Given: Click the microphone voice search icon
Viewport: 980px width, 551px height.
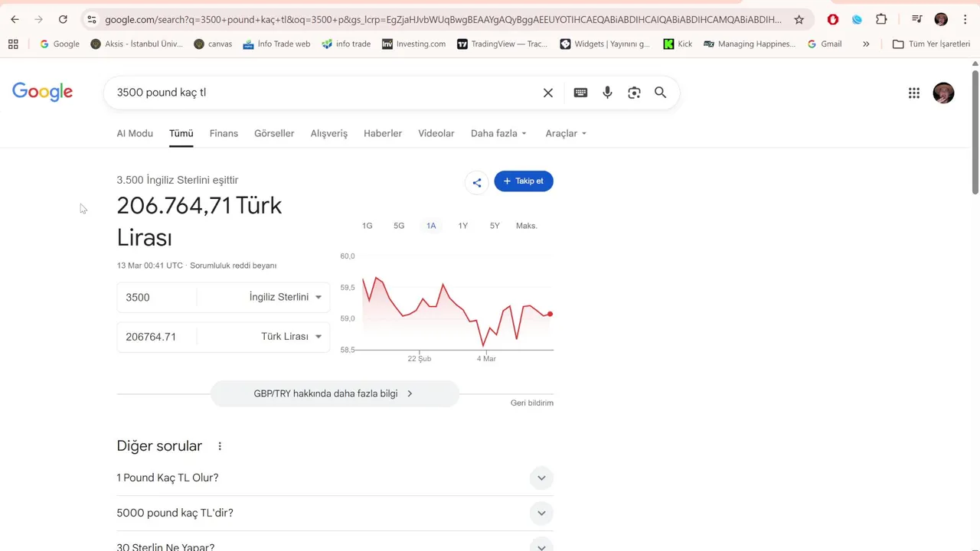Looking at the screenshot, I should [x=607, y=93].
